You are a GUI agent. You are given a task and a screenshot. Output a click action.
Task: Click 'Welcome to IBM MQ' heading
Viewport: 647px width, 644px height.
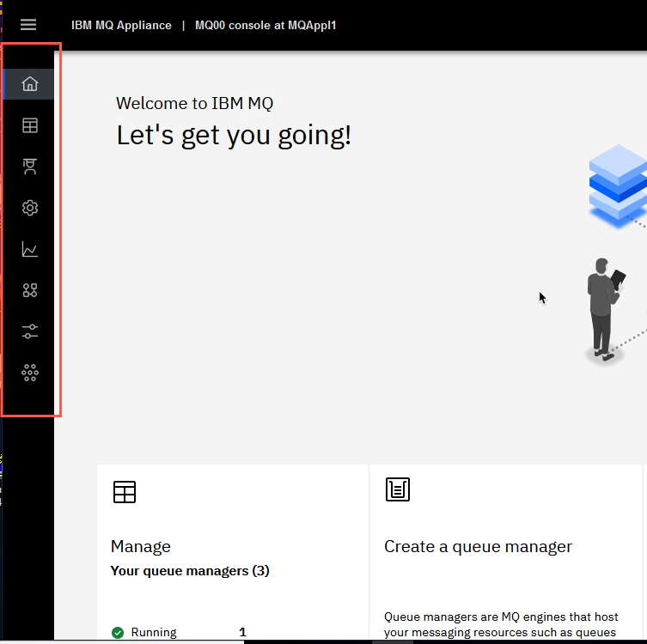(194, 103)
